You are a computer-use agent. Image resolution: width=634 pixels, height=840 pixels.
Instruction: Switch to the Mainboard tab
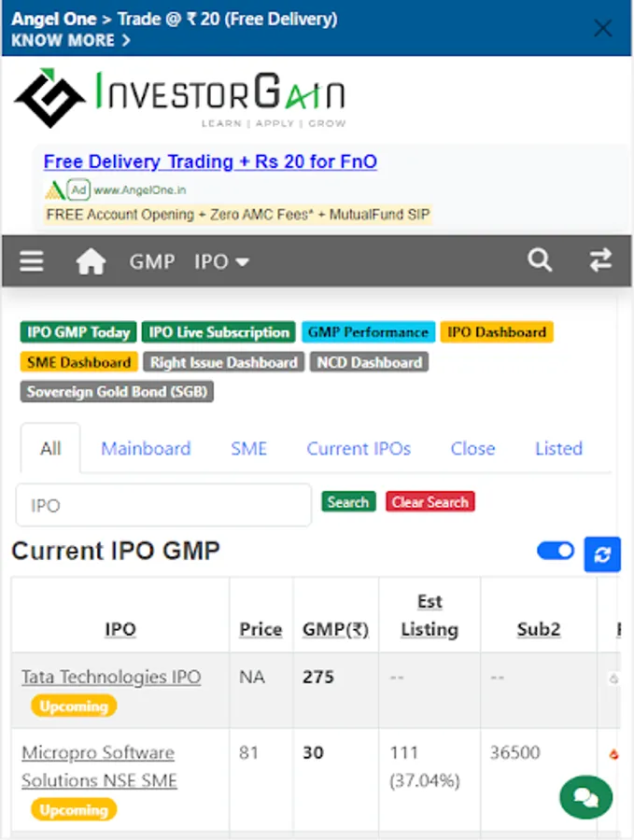pos(146,448)
